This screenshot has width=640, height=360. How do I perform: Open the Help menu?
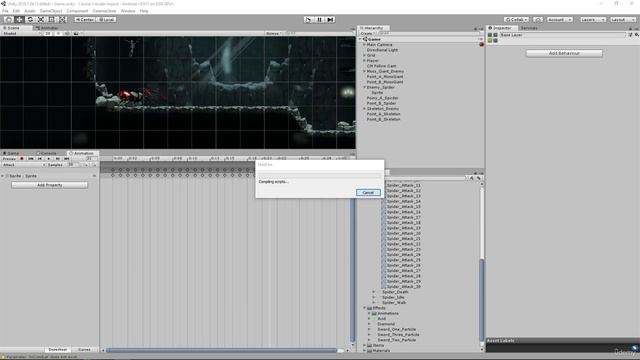(144, 11)
